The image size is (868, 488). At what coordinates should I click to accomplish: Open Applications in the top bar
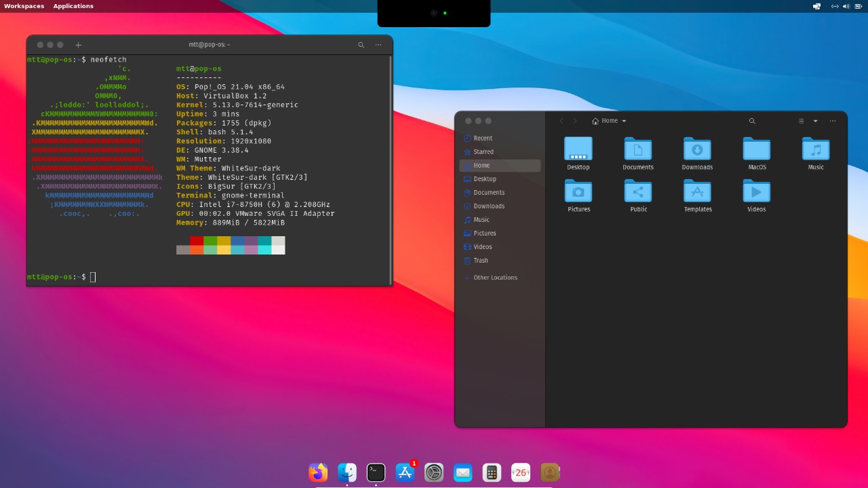pos(73,6)
